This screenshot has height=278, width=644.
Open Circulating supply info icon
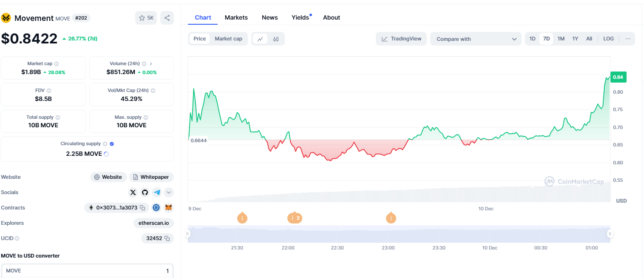105,144
